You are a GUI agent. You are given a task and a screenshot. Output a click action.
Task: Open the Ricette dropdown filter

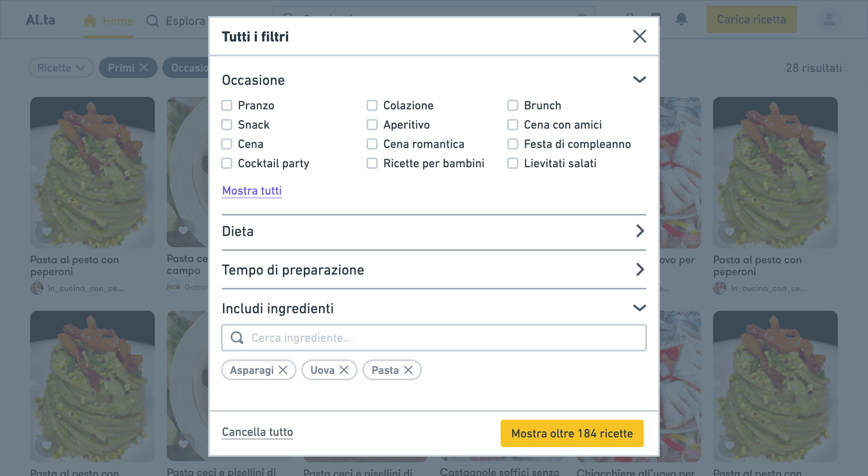tap(61, 68)
